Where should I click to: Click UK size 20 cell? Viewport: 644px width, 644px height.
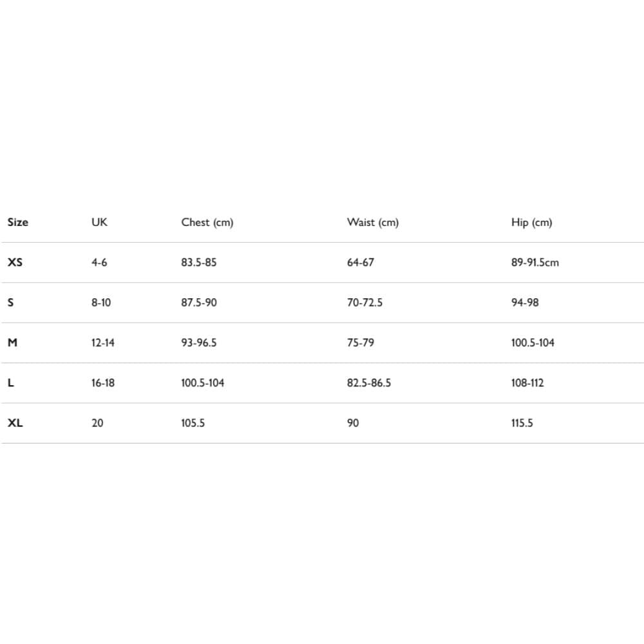pos(97,423)
